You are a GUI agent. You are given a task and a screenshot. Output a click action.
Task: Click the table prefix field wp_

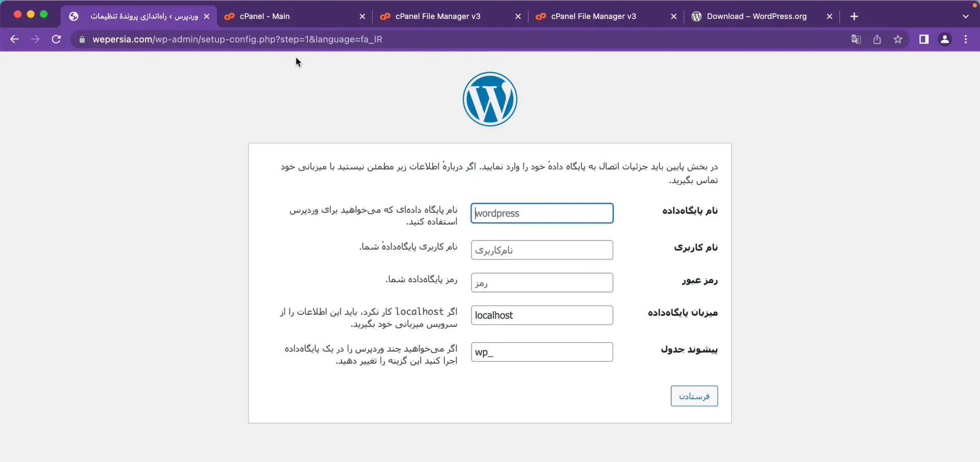[x=542, y=352]
